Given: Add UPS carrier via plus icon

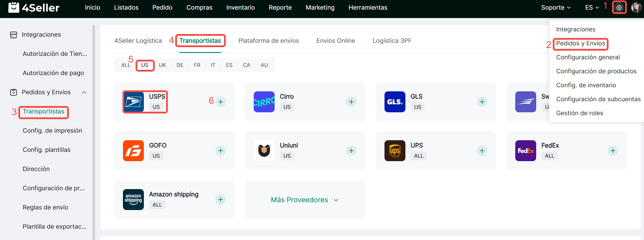Looking at the screenshot, I should (x=482, y=151).
